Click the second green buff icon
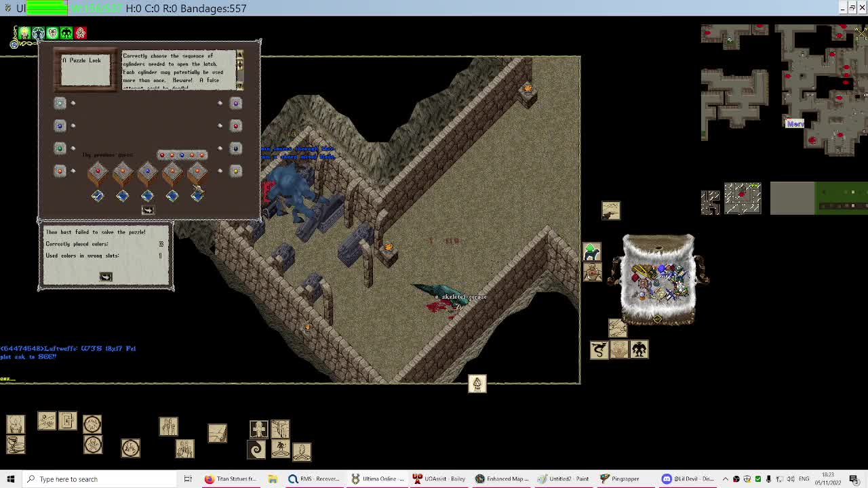This screenshot has height=488, width=868. [38, 33]
